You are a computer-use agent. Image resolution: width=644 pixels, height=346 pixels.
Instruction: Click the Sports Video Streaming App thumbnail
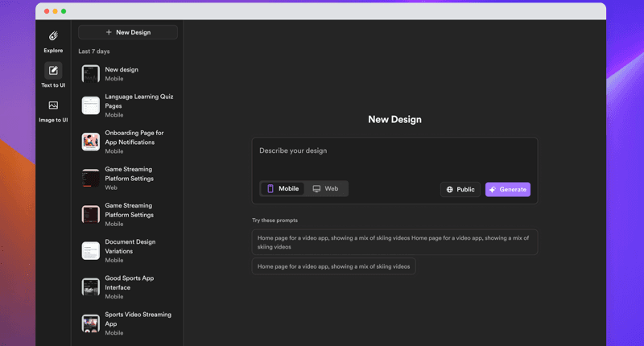click(91, 323)
